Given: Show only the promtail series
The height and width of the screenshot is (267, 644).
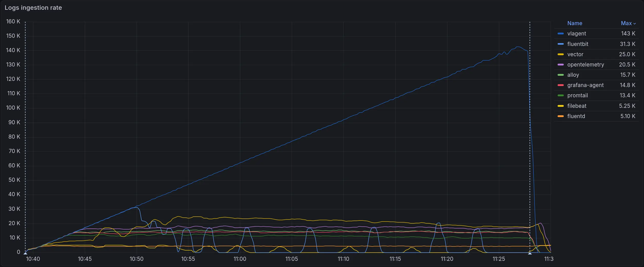Looking at the screenshot, I should (577, 96).
